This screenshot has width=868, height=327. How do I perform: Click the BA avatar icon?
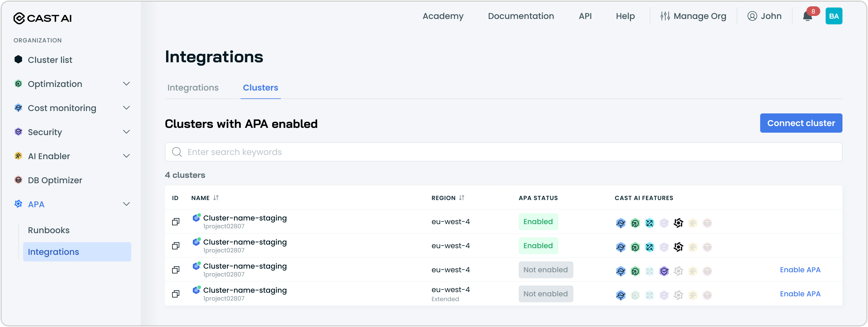834,16
